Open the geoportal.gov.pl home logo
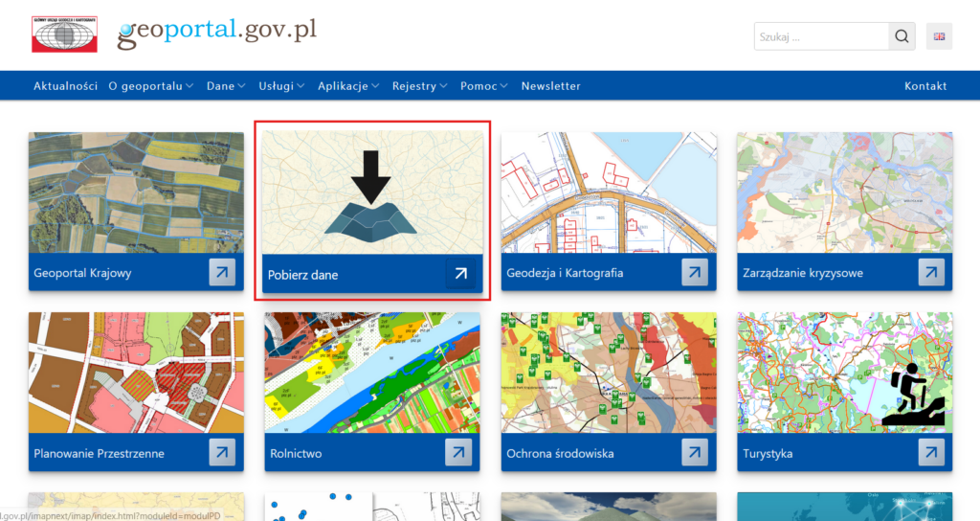This screenshot has height=521, width=980. [x=217, y=33]
